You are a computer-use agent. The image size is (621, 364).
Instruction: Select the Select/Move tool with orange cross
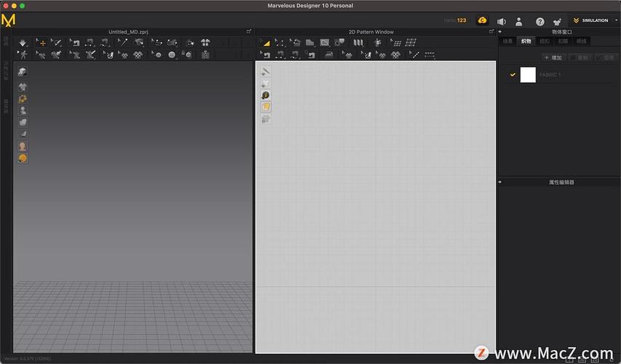coord(41,43)
